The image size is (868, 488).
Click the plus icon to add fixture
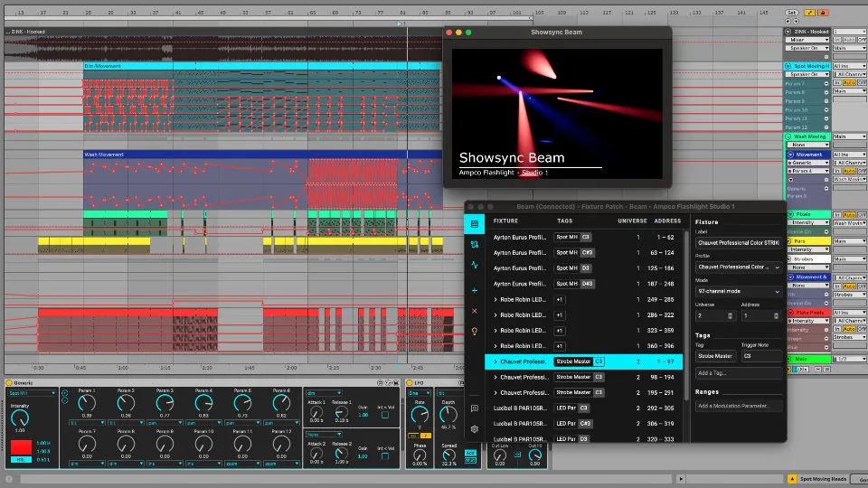474,290
